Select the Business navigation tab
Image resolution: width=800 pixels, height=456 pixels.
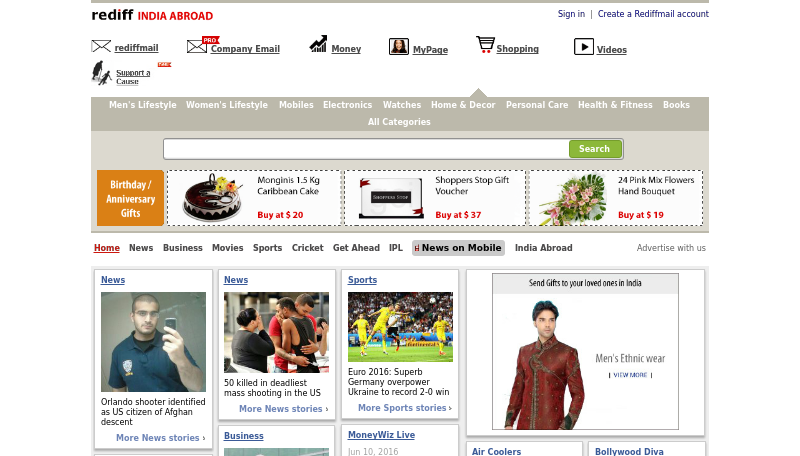pos(183,248)
